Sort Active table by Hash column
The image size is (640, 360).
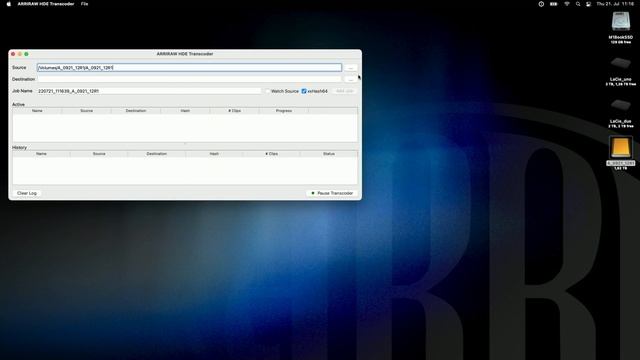point(185,111)
